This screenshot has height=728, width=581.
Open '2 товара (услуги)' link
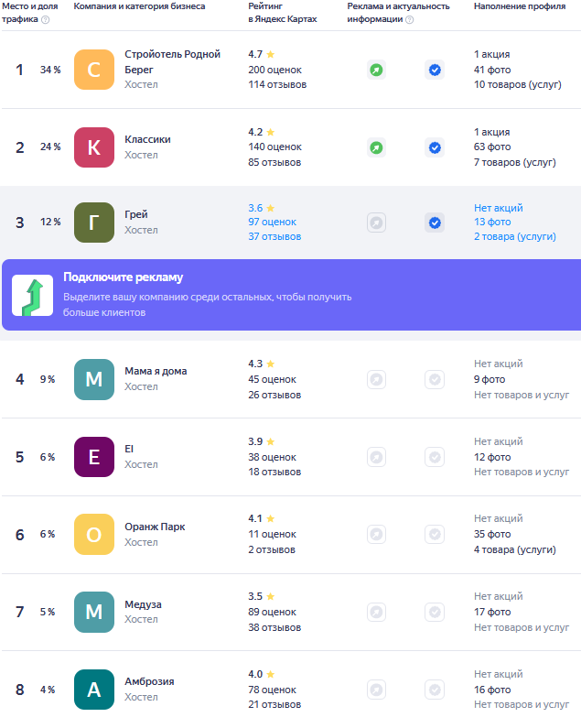pos(514,237)
